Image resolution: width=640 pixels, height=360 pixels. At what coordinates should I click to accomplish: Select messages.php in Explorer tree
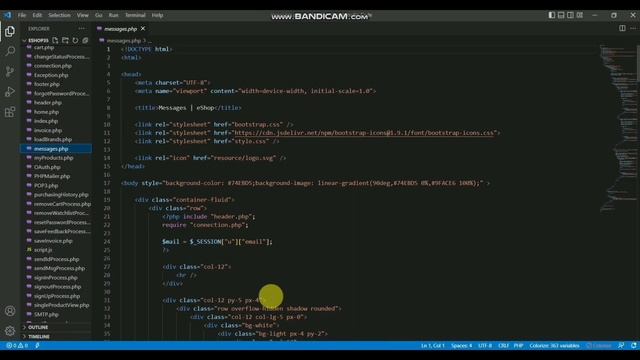56,149
